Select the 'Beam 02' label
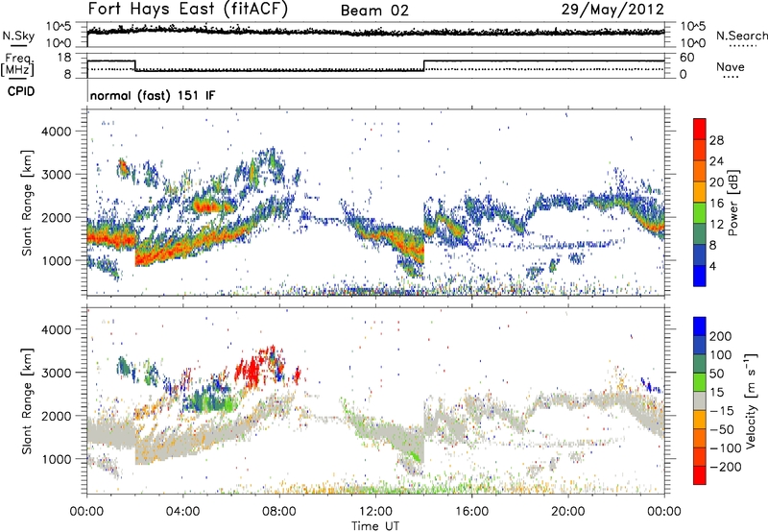The height and width of the screenshot is (532, 768). (x=374, y=11)
